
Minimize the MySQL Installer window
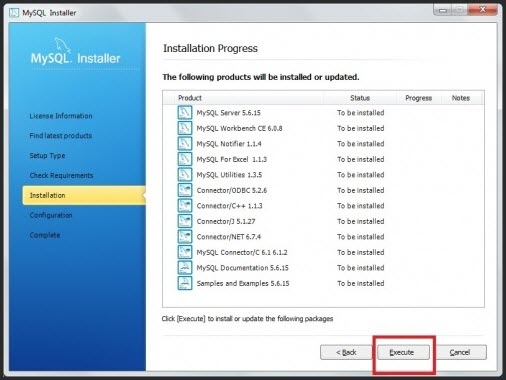[443, 10]
